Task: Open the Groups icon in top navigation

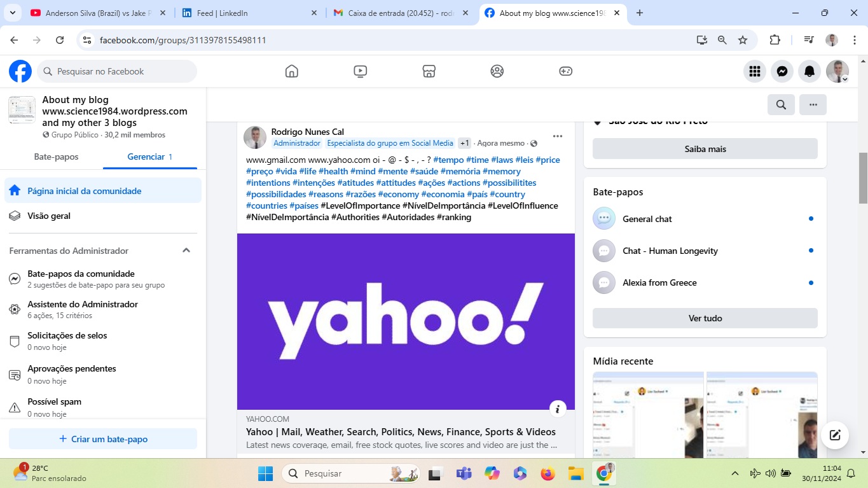Action: pos(497,71)
